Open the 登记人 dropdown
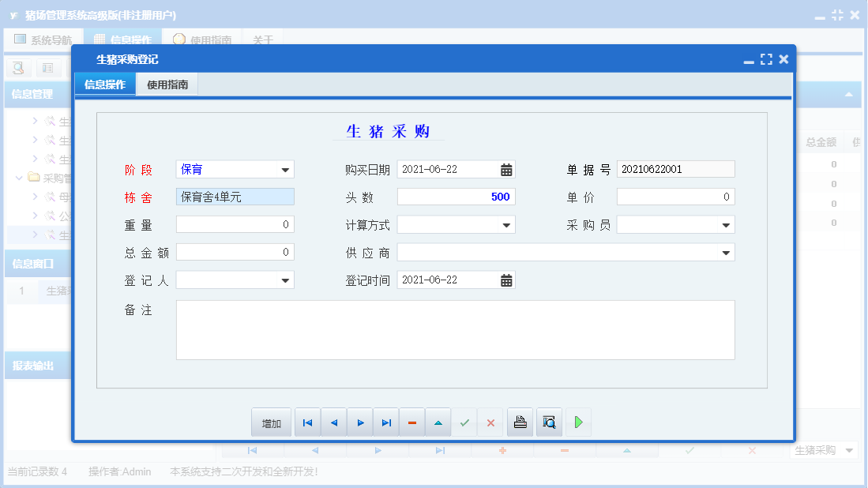This screenshot has width=868, height=488. [x=284, y=280]
